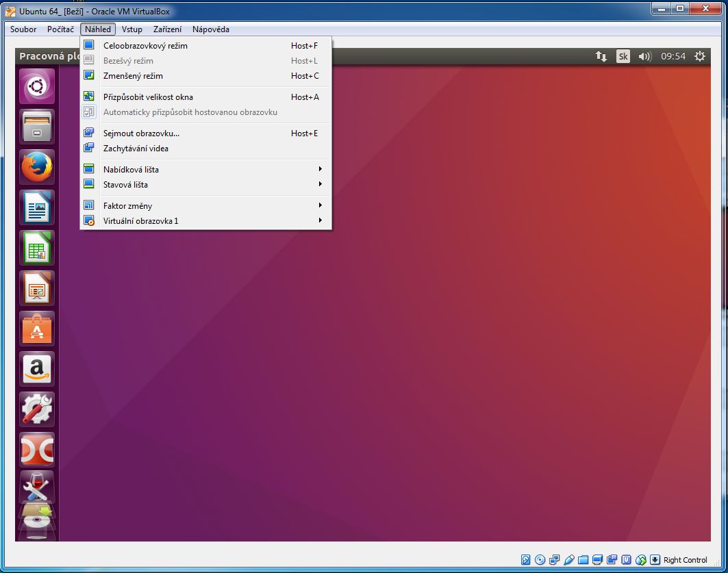Expand the Virtuální obrazovka 1 submenu
The image size is (728, 573).
pos(205,221)
